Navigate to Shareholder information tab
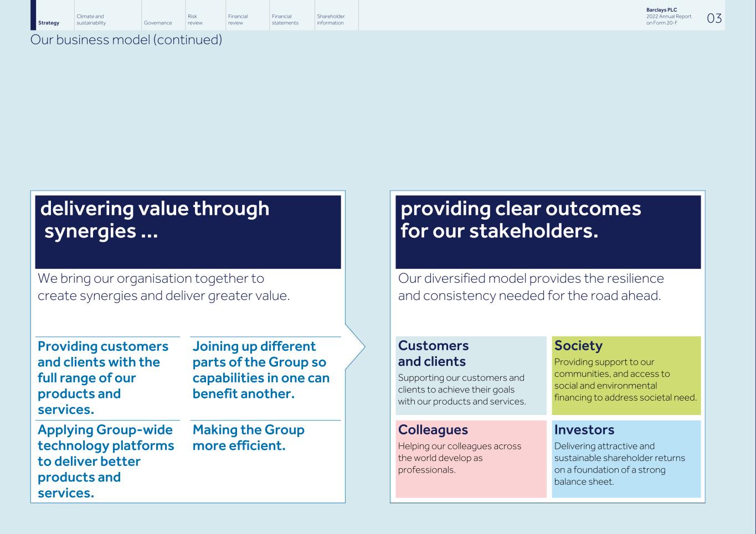The height and width of the screenshot is (534, 756). point(331,20)
